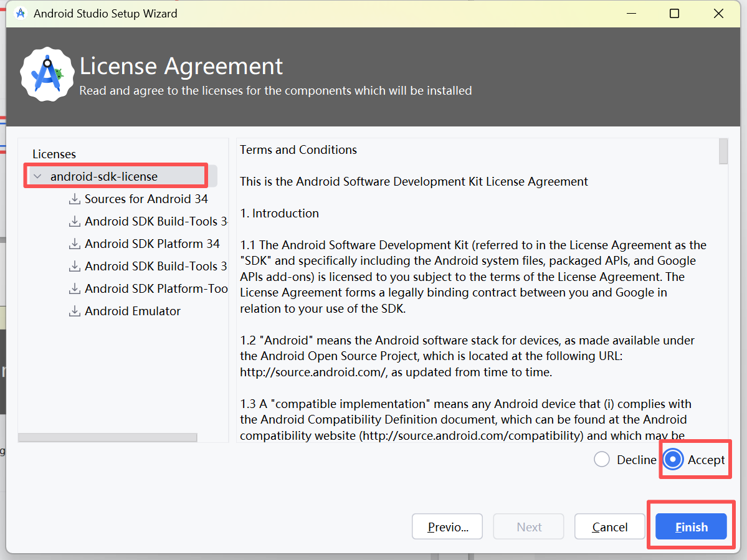The image size is (747, 560).
Task: Click the download icon beside Android SDK Platform 34
Action: click(x=74, y=244)
